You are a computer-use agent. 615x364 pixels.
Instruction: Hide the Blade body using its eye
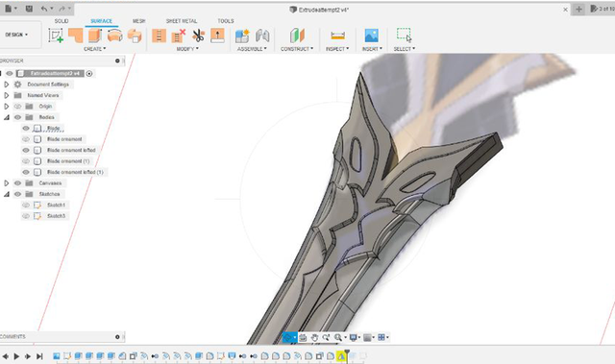pyautogui.click(x=26, y=128)
